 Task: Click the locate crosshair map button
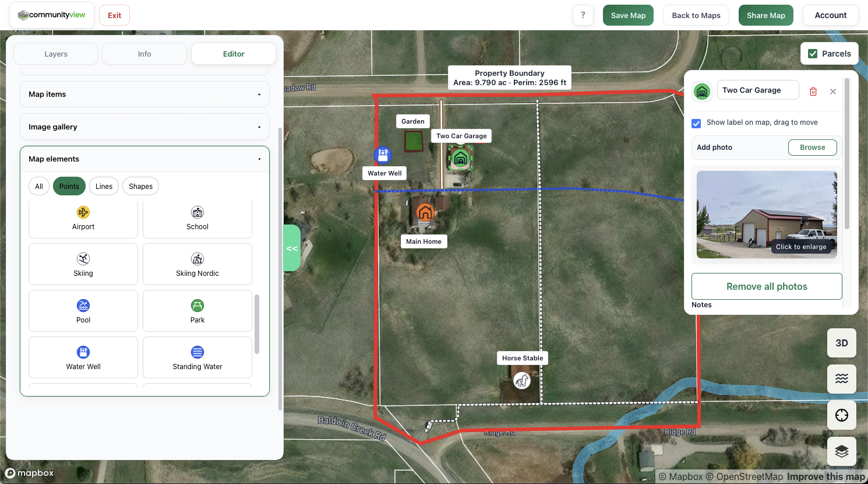point(842,415)
